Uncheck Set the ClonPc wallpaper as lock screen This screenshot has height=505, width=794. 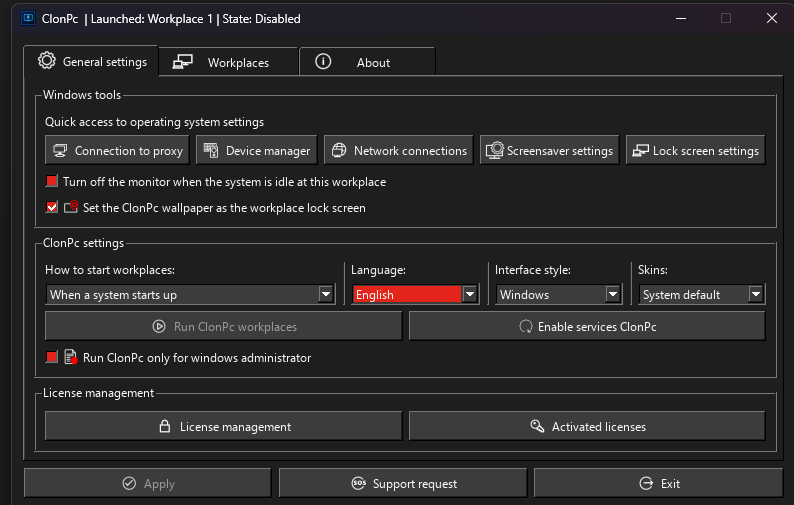coord(52,207)
